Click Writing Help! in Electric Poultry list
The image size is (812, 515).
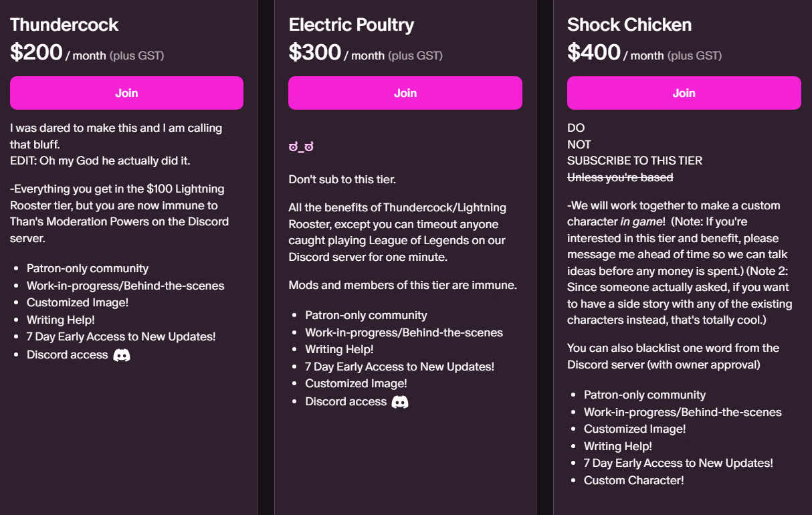pyautogui.click(x=339, y=349)
